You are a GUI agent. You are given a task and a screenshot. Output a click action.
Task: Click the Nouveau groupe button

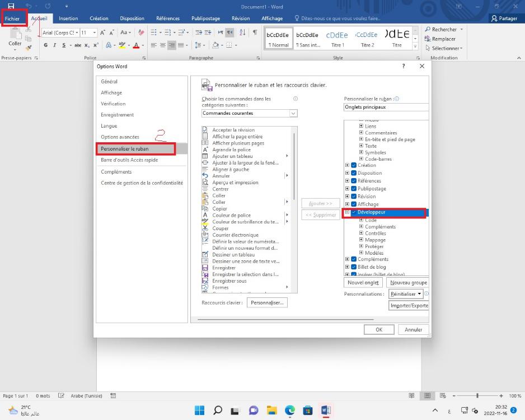pos(408,283)
